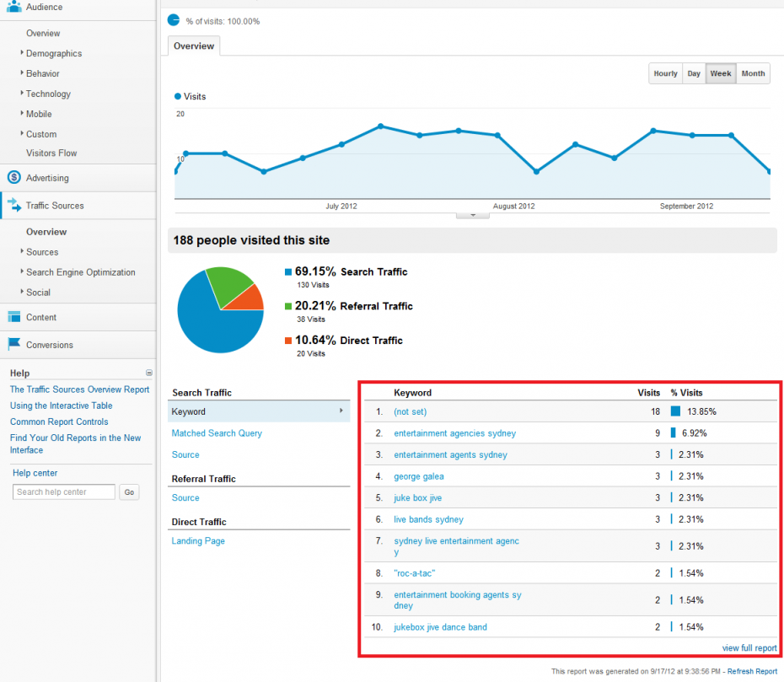Switch the graph to Month view
784x682 pixels.
[753, 73]
